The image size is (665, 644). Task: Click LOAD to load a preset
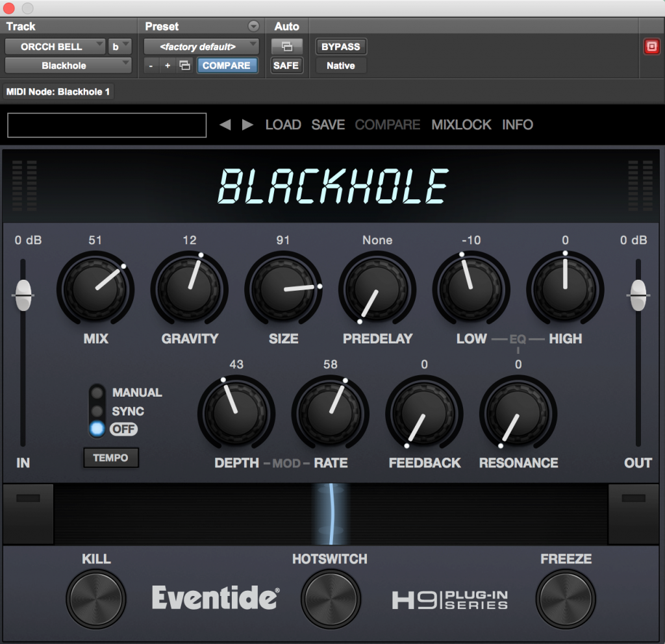pyautogui.click(x=283, y=125)
